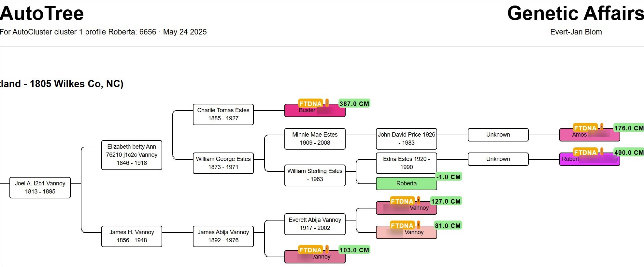Click the Elizabeth betty Ann Vannoy box
Viewport: 644px width, 267px height.
pos(132,155)
